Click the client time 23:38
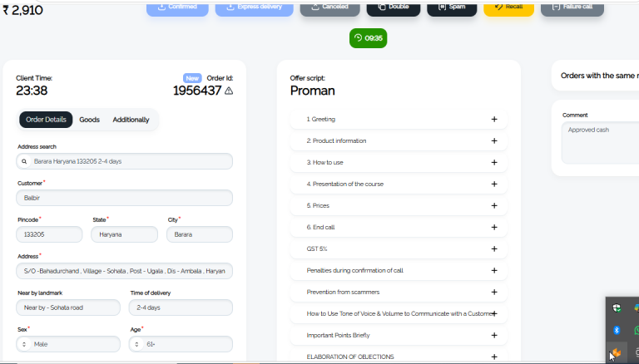Image resolution: width=639 pixels, height=364 pixels. tap(32, 91)
